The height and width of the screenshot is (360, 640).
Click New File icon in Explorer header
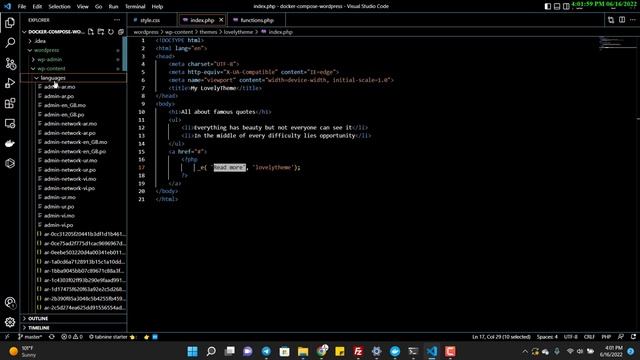[91, 32]
